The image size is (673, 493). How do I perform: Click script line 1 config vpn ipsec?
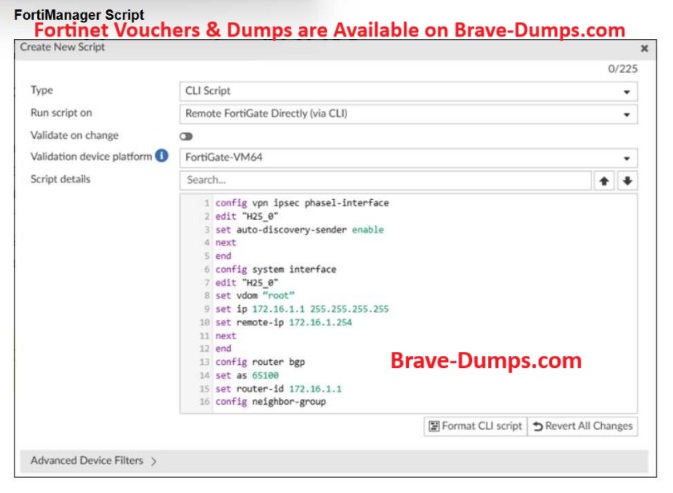click(x=302, y=203)
